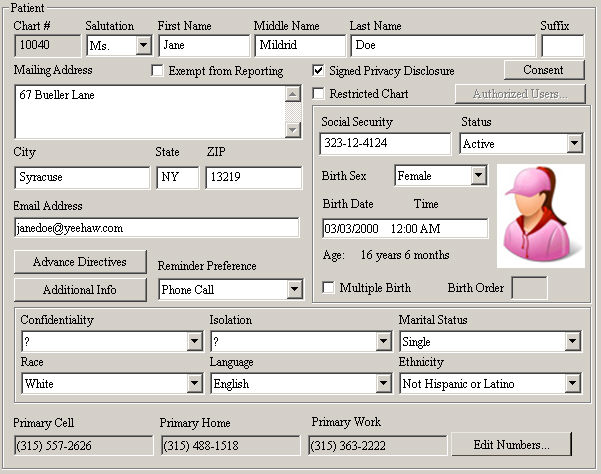Select the Social Security field
This screenshot has height=474, width=601.
coord(385,144)
